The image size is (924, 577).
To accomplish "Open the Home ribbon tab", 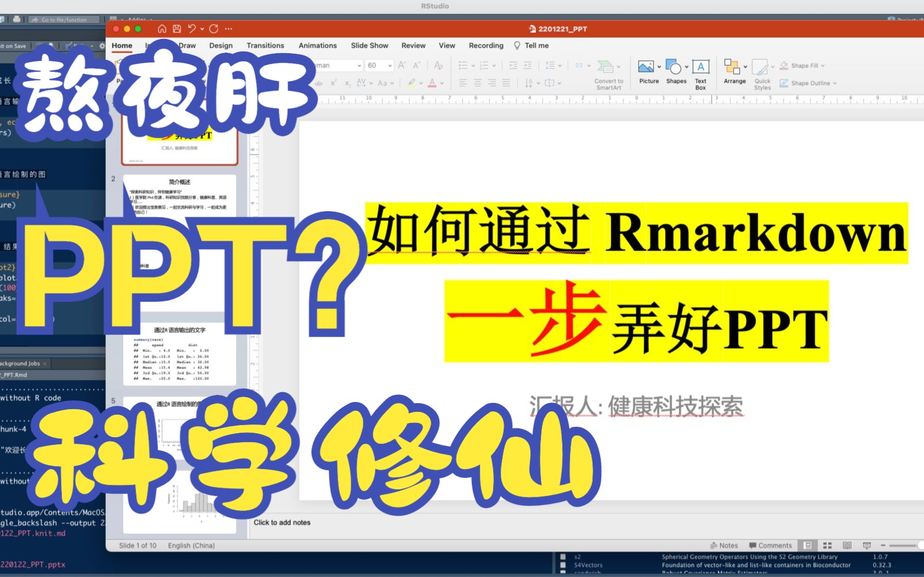I will (122, 46).
